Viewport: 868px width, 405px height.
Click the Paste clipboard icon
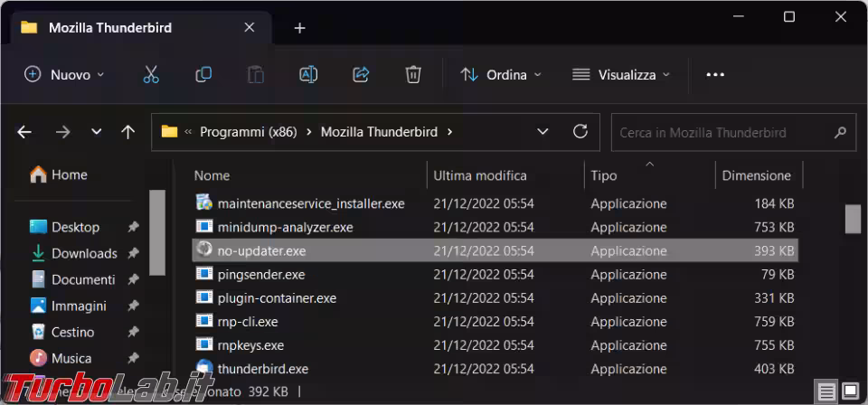tap(255, 75)
